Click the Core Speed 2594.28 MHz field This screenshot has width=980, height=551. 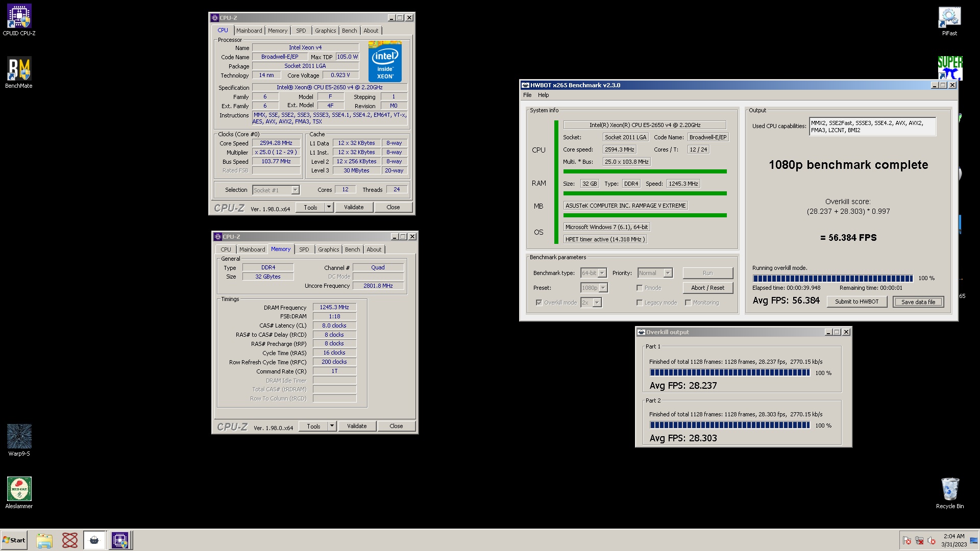click(x=276, y=143)
